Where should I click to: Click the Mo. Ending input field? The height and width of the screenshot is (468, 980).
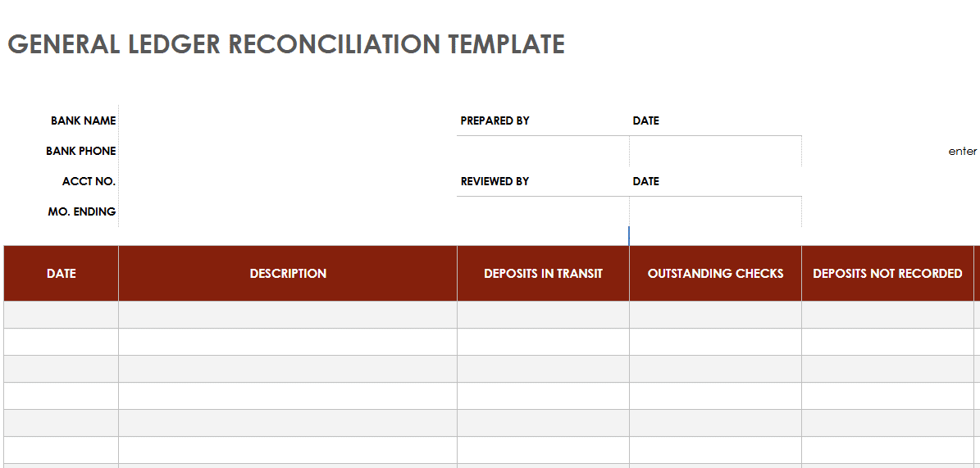click(287, 211)
